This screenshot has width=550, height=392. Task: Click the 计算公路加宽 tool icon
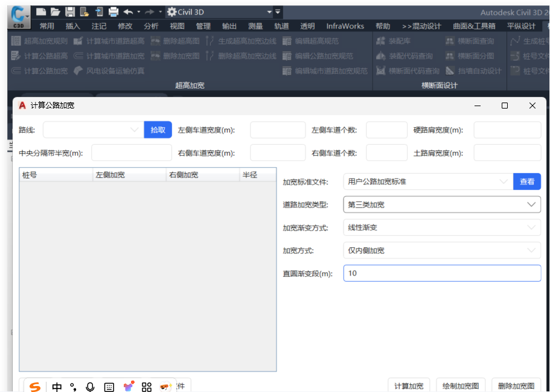click(x=16, y=71)
